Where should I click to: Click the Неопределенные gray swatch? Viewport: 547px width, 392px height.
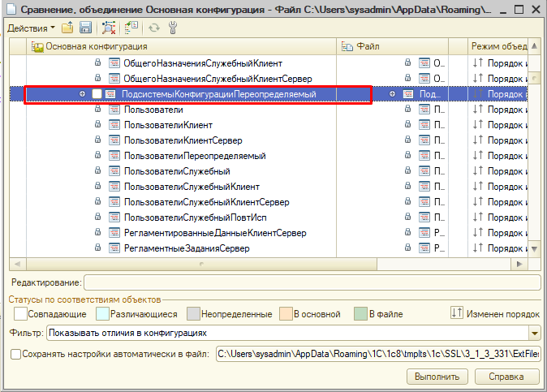pos(193,314)
